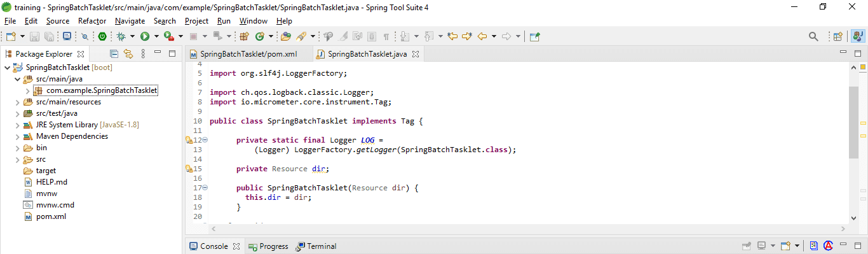Viewport: 868px width, 254px height.
Task: Click the Run External Tools icon
Action: 169,36
